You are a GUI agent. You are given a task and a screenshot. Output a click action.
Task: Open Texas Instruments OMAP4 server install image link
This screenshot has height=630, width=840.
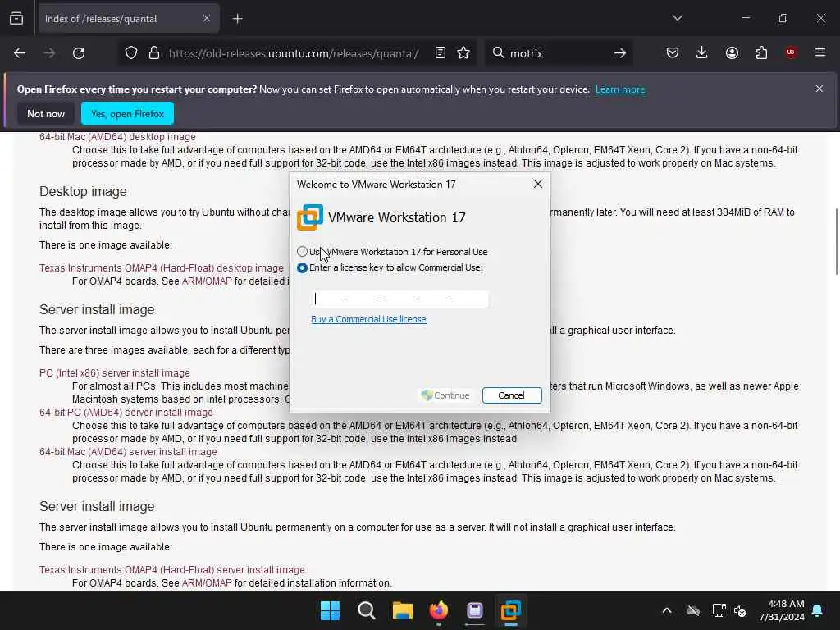(x=172, y=570)
